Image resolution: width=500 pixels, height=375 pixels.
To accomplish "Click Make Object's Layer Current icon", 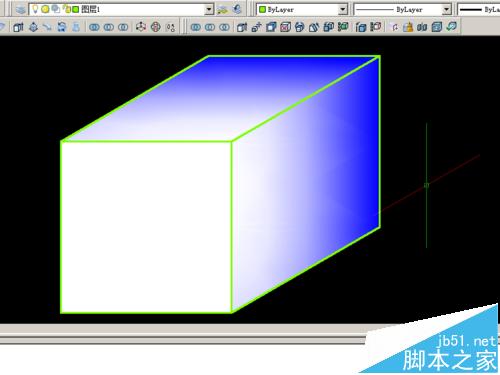I will pyautogui.click(x=222, y=9).
